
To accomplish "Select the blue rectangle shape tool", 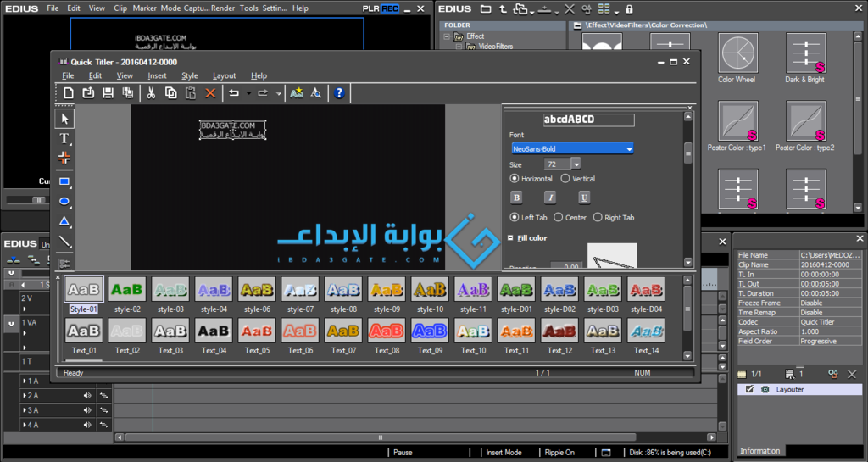I will pyautogui.click(x=64, y=181).
